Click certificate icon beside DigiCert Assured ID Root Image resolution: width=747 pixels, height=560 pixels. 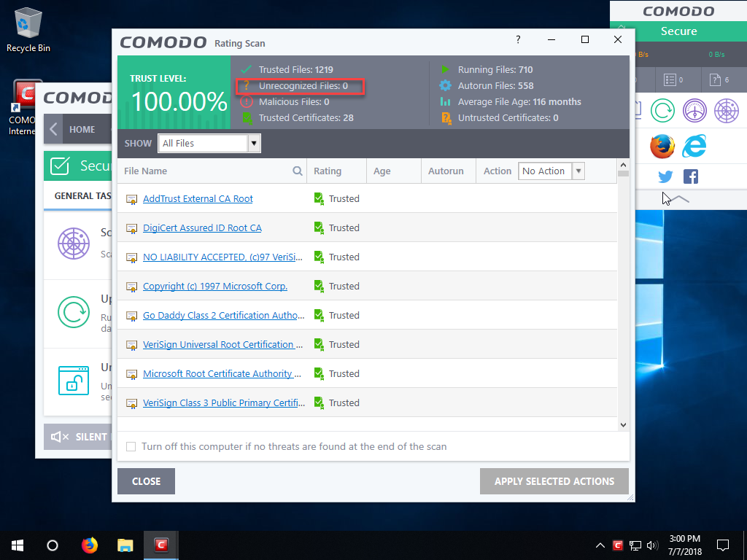[131, 228]
